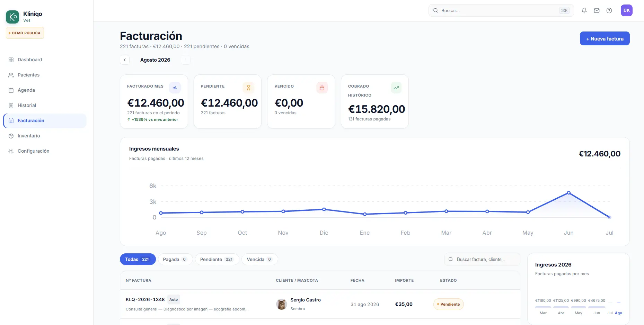Click the Ene data point on chart

(x=365, y=214)
